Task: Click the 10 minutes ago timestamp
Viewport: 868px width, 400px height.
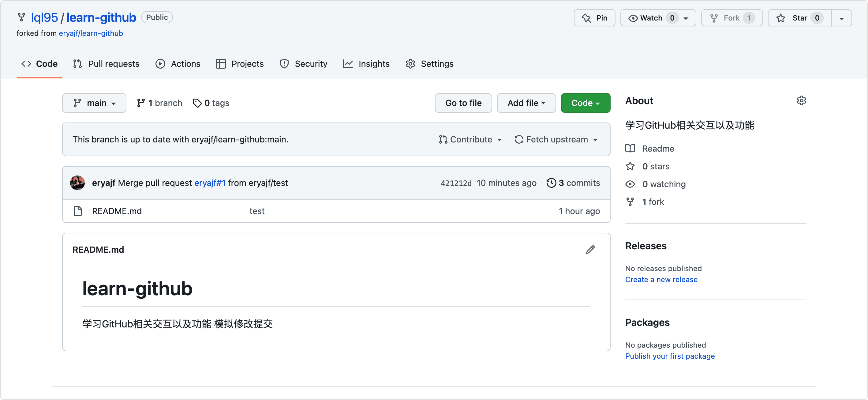Action: point(507,183)
